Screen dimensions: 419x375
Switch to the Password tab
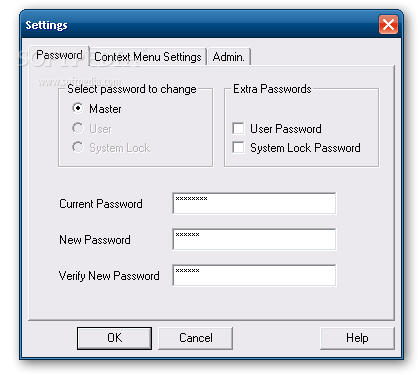pos(59,55)
